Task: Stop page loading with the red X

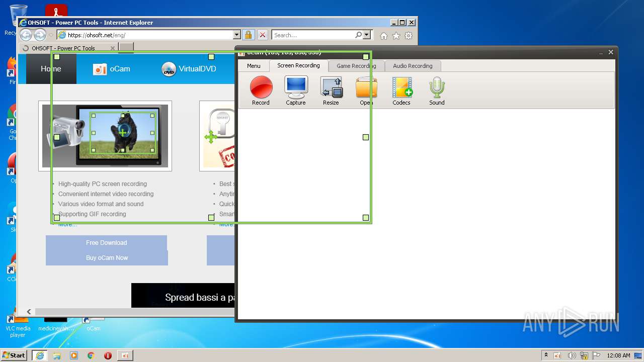Action: [263, 35]
